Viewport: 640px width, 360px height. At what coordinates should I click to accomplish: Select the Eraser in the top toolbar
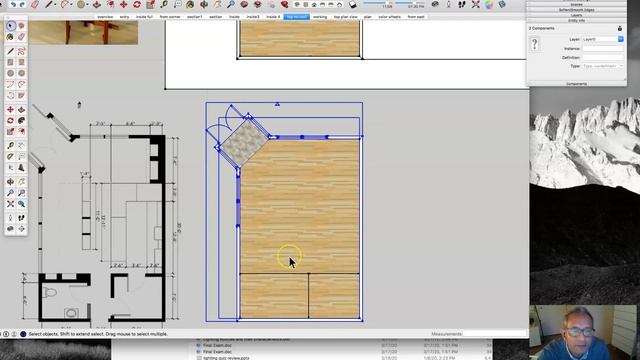(x=35, y=4)
